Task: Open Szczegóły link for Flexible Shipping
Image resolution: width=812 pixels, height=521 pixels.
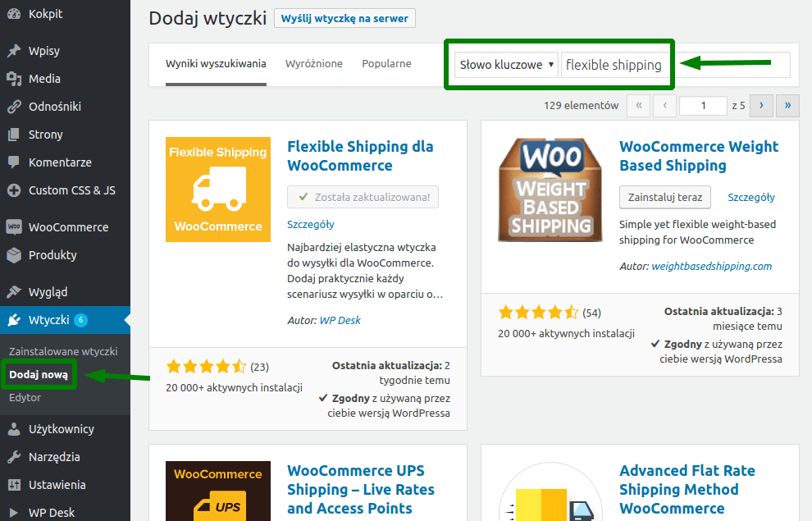Action: 311,224
